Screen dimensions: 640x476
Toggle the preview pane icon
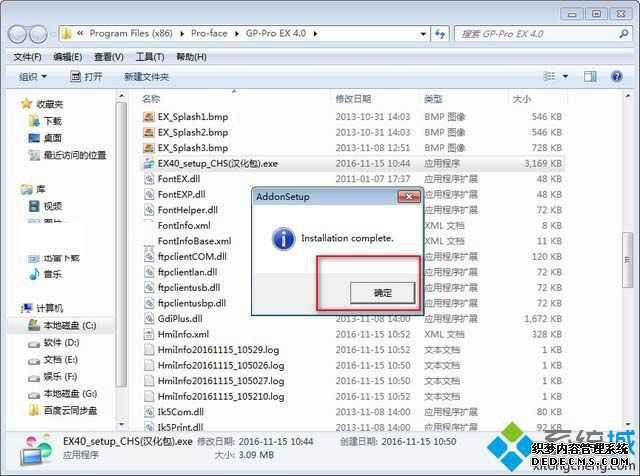point(590,76)
